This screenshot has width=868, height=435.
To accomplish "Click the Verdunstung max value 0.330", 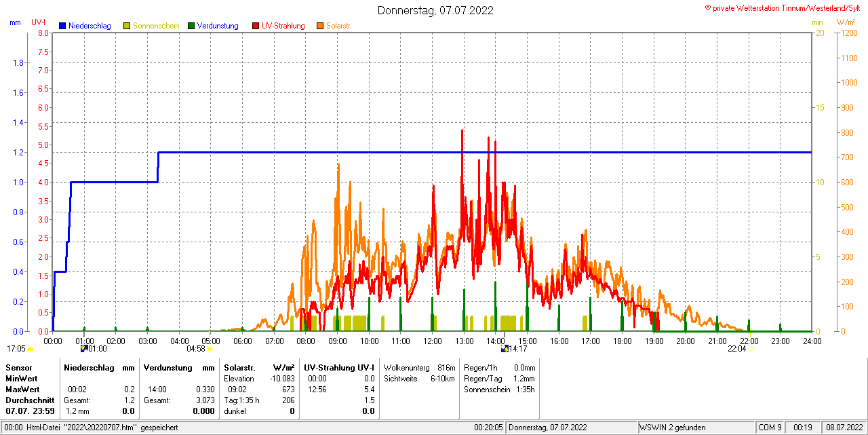I will coord(204,390).
